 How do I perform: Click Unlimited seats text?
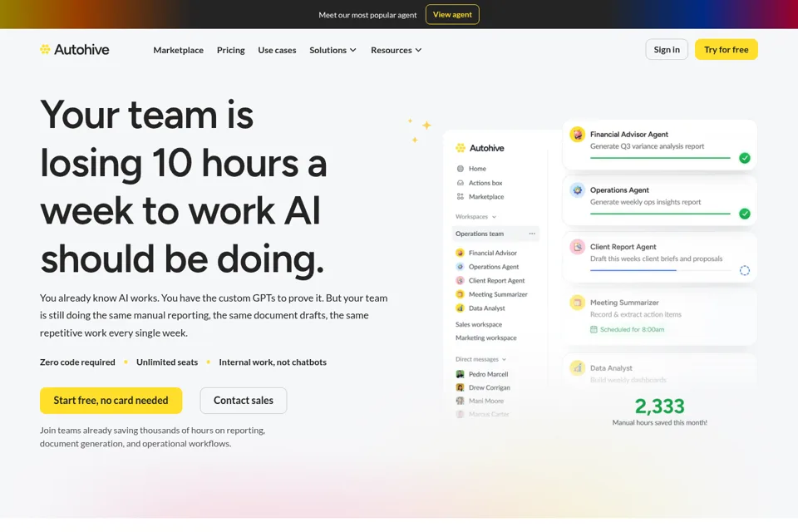coord(167,362)
